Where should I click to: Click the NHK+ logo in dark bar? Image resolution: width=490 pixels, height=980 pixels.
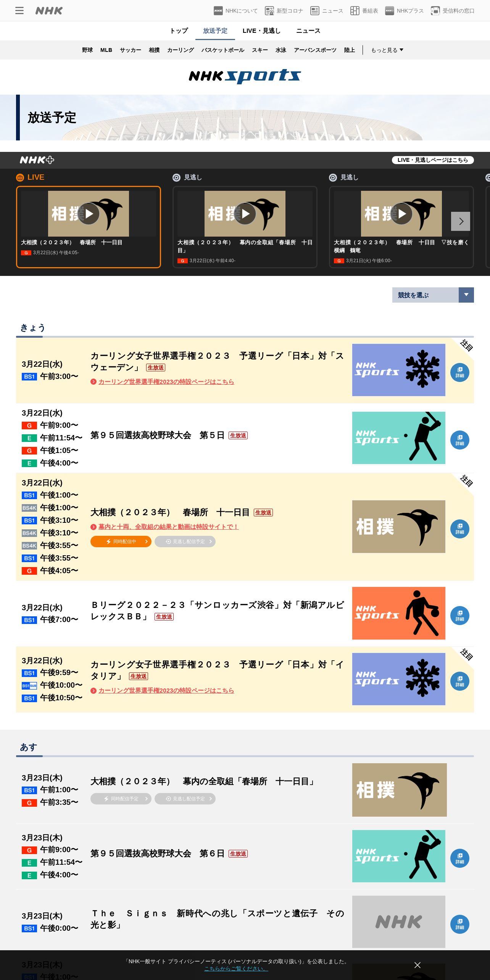coord(37,160)
